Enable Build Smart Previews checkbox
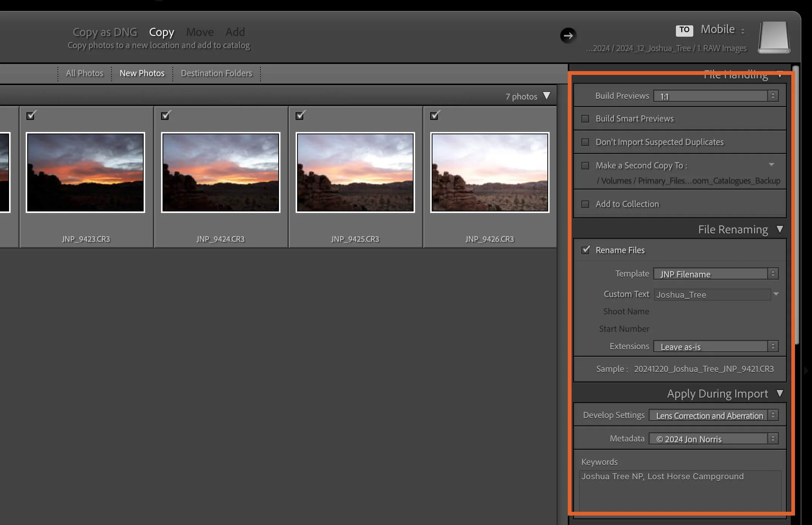 pyautogui.click(x=585, y=119)
